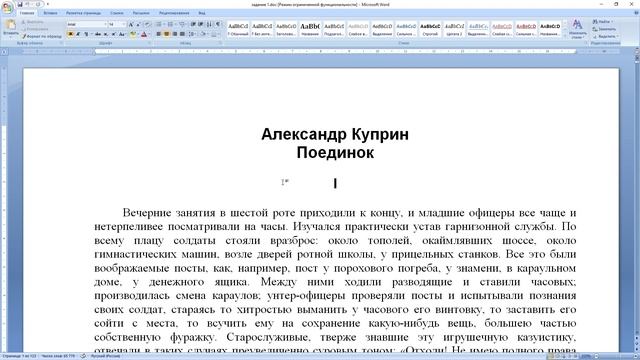Switch to the Главная ribbon tab

27,13
